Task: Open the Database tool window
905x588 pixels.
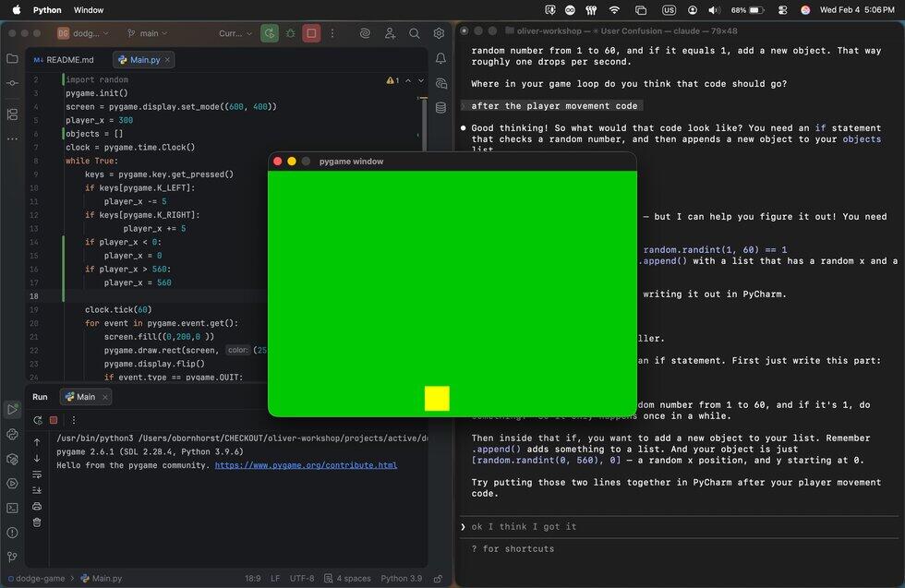Action: click(440, 107)
